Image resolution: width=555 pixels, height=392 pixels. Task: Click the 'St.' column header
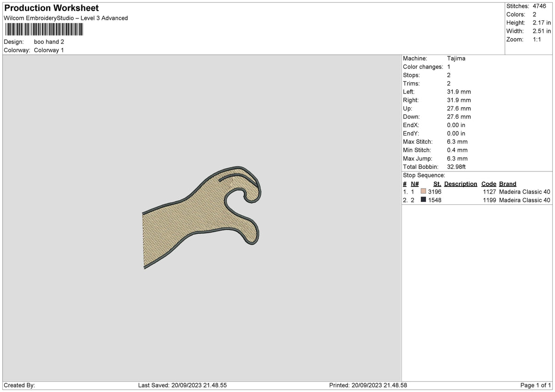point(437,184)
